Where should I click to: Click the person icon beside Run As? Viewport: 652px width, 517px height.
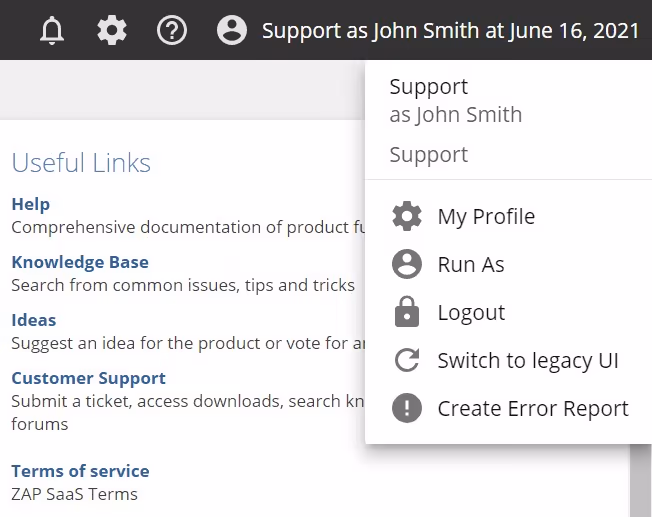click(407, 265)
